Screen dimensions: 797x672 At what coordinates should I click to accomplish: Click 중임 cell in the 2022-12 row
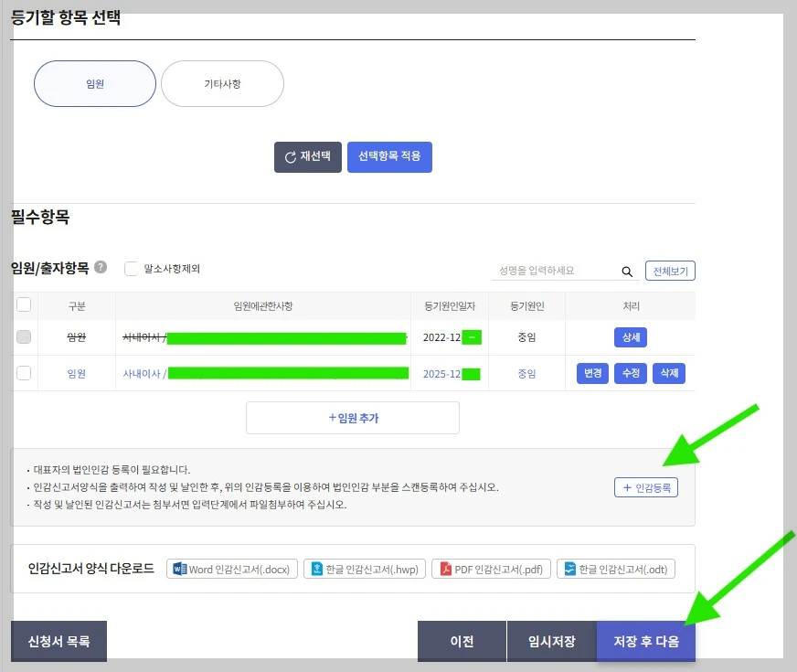point(526,337)
